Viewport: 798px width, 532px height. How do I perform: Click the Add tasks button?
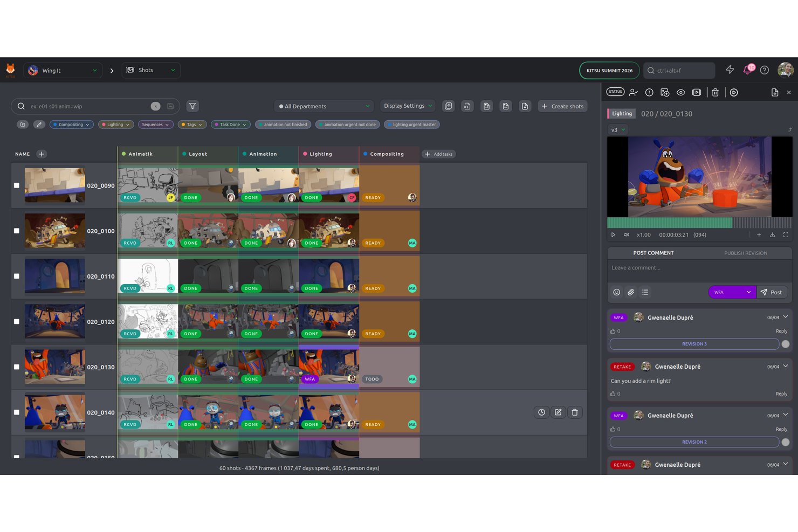point(439,154)
